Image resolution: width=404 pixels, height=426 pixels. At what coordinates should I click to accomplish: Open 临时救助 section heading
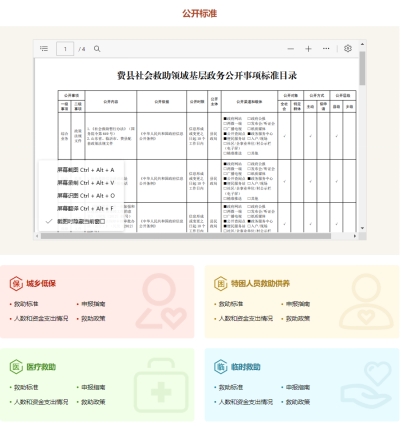(246, 367)
